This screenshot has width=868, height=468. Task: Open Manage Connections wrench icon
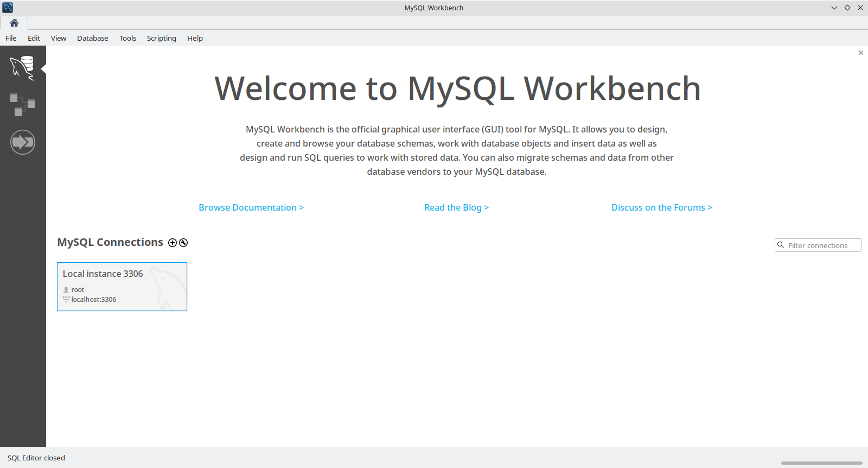(x=183, y=243)
